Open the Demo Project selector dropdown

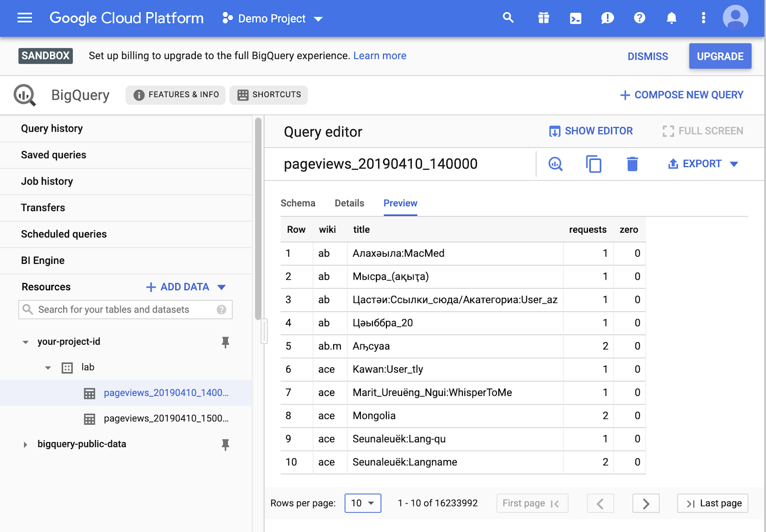click(272, 19)
